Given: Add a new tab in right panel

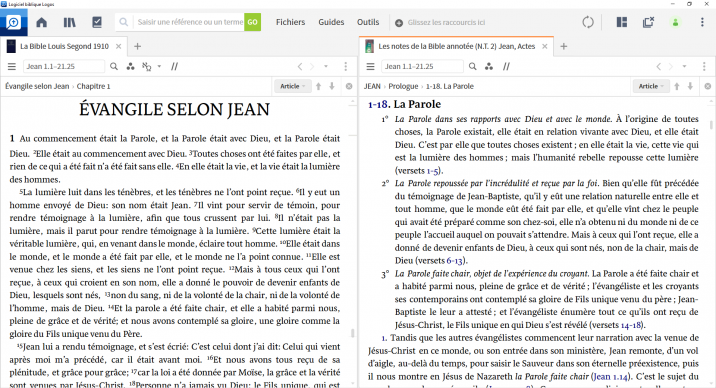Looking at the screenshot, I should pos(564,46).
